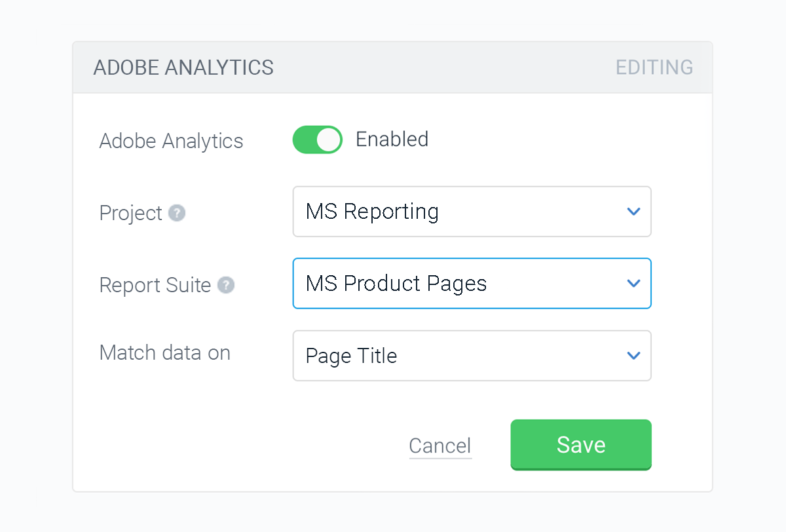
Task: Click the Adobe Analytics field label
Action: pos(171,142)
